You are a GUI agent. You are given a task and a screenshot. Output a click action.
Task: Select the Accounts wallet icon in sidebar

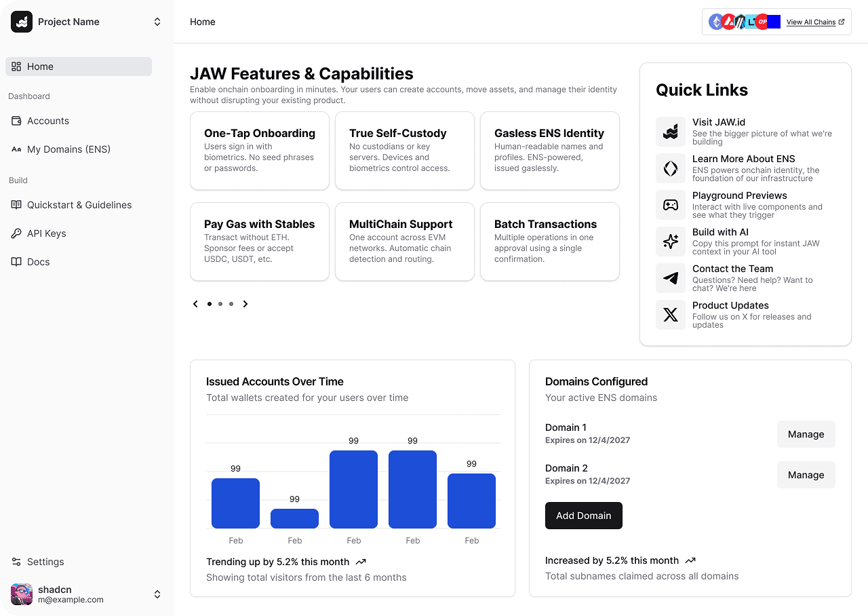15,121
